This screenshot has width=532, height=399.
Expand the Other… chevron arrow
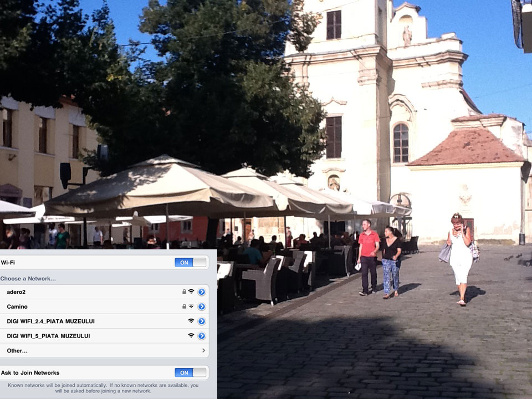pos(203,351)
